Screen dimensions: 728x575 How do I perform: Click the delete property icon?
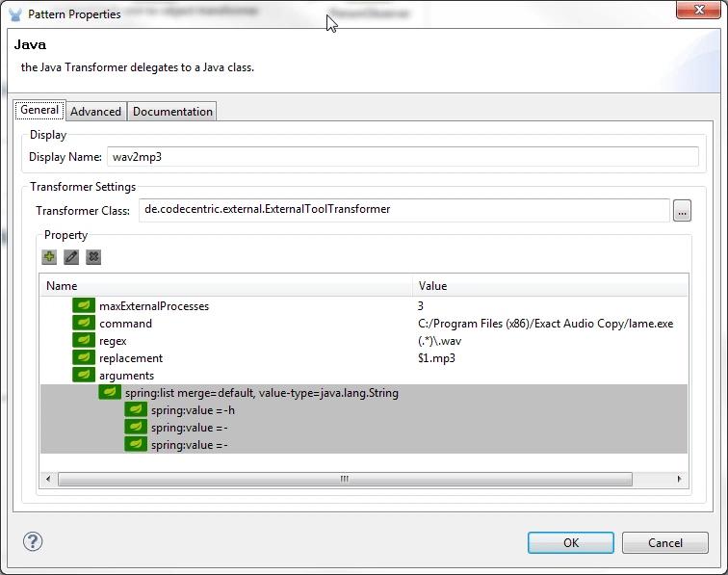point(93,257)
